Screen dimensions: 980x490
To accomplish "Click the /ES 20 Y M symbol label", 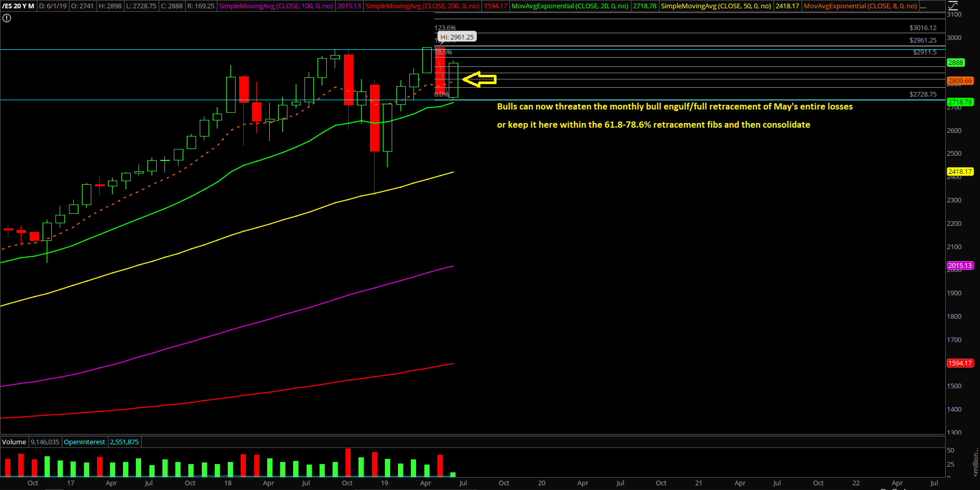I will 19,6.
